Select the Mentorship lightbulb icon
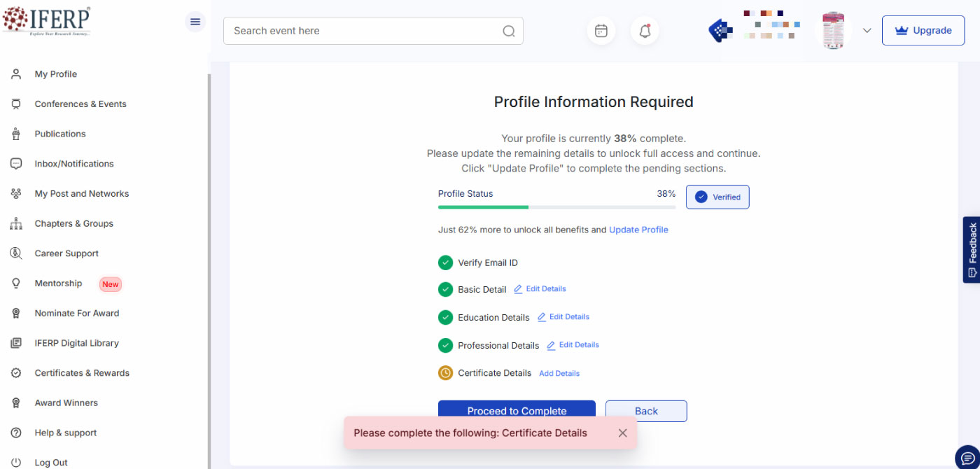 pyautogui.click(x=15, y=283)
